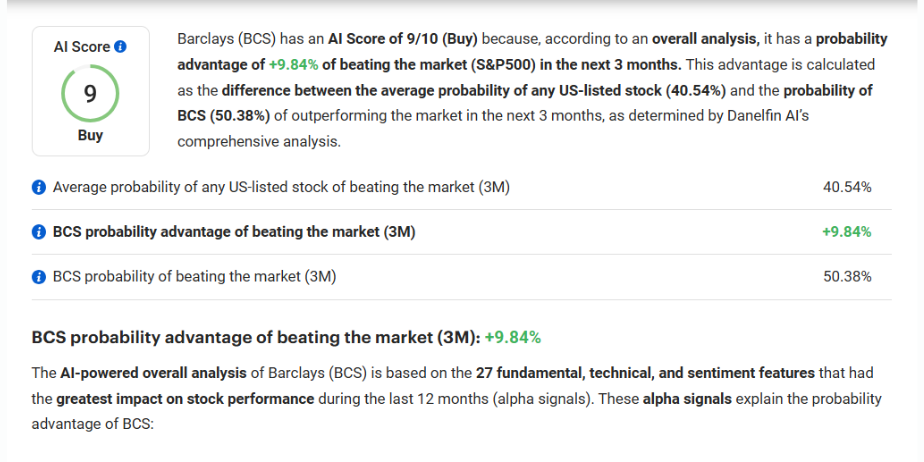The image size is (924, 462).
Task: Open info icon beside BCS probability of beating market
Action: (x=38, y=277)
